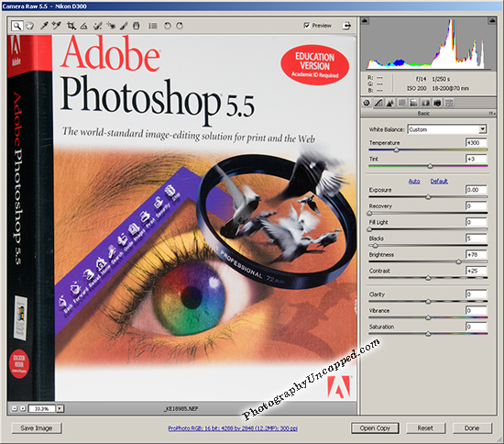Screen dimensions: 504x444
Task: Rotate image 90° counterclockwise
Action: (x=167, y=26)
